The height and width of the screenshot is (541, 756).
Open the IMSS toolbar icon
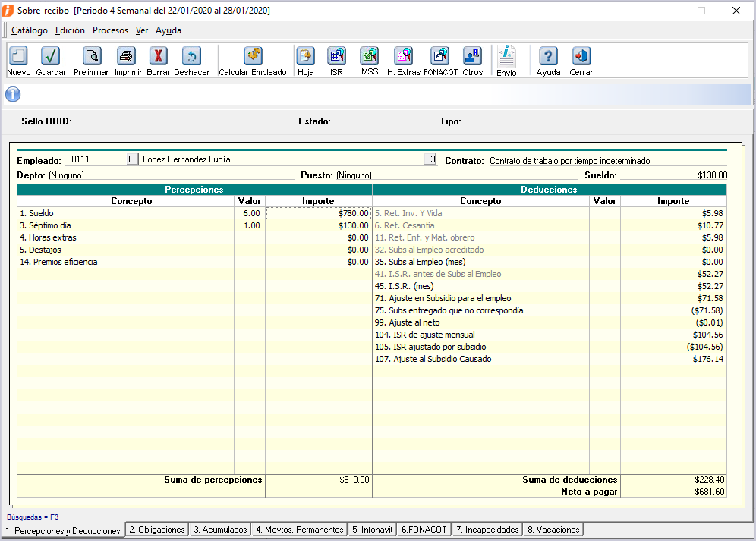pos(369,57)
